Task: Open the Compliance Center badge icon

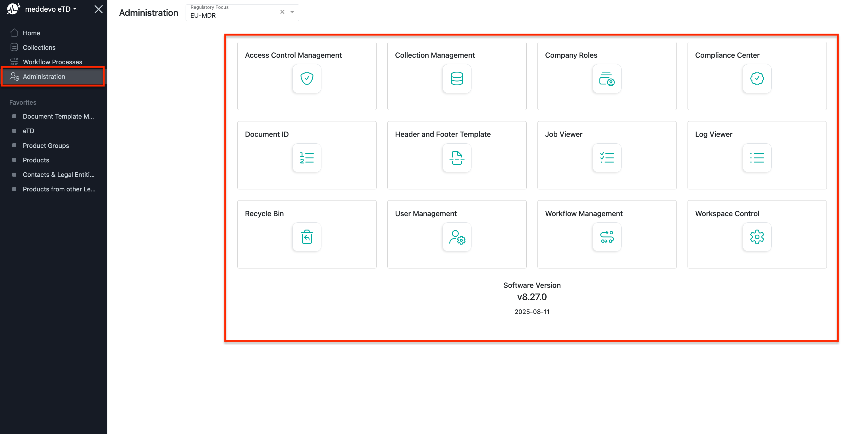Action: (757, 78)
